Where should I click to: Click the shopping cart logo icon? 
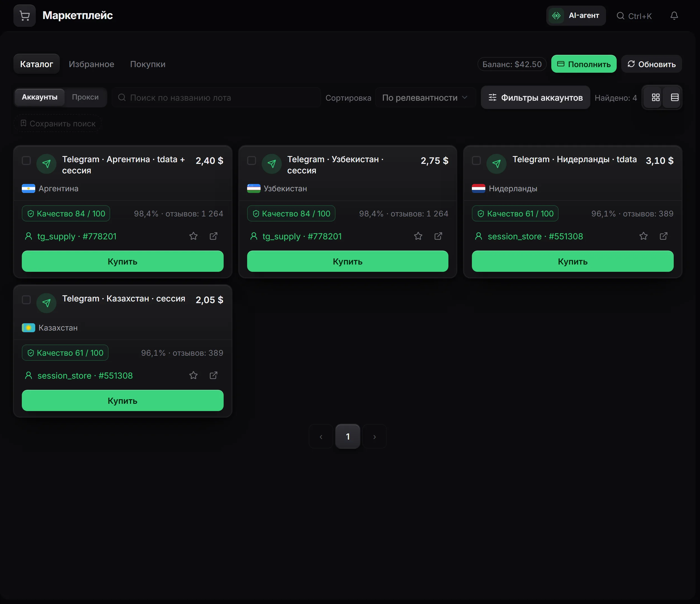click(x=25, y=16)
